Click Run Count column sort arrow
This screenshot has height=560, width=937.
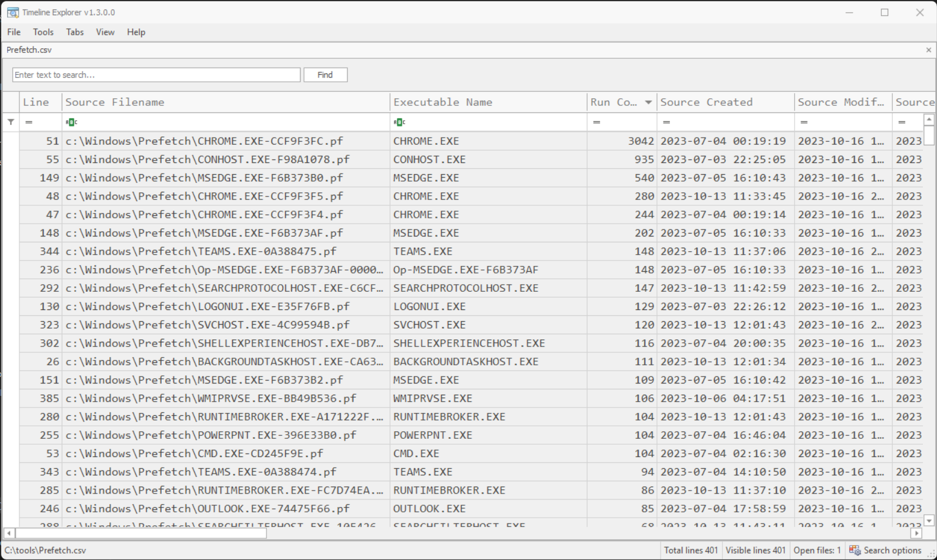pos(648,102)
